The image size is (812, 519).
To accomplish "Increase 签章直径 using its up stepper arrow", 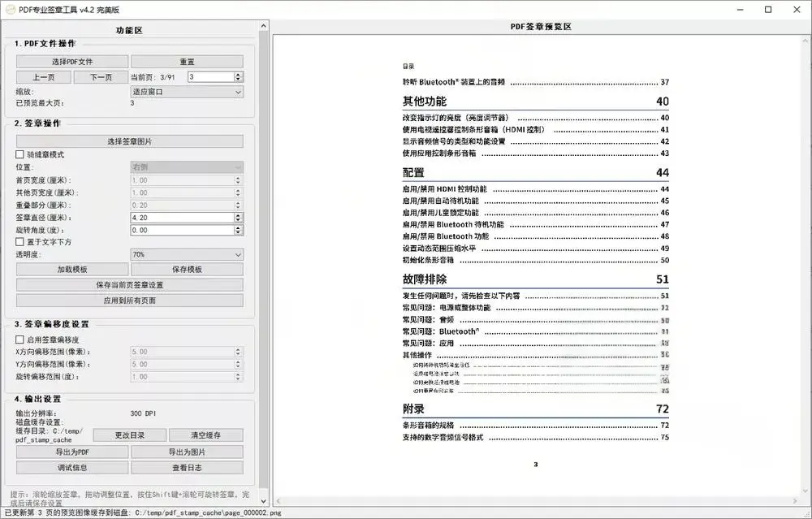I will 240,215.
